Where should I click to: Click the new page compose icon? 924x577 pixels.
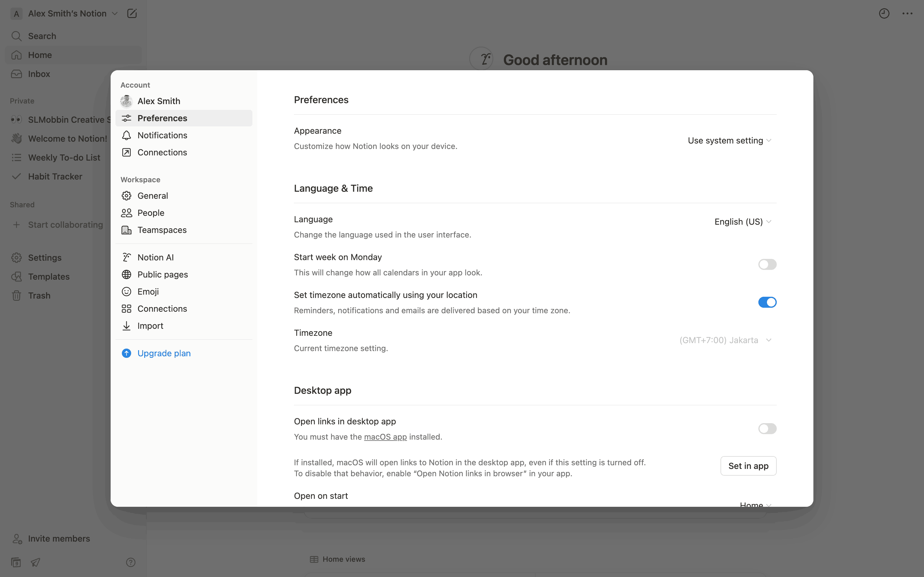tap(132, 14)
